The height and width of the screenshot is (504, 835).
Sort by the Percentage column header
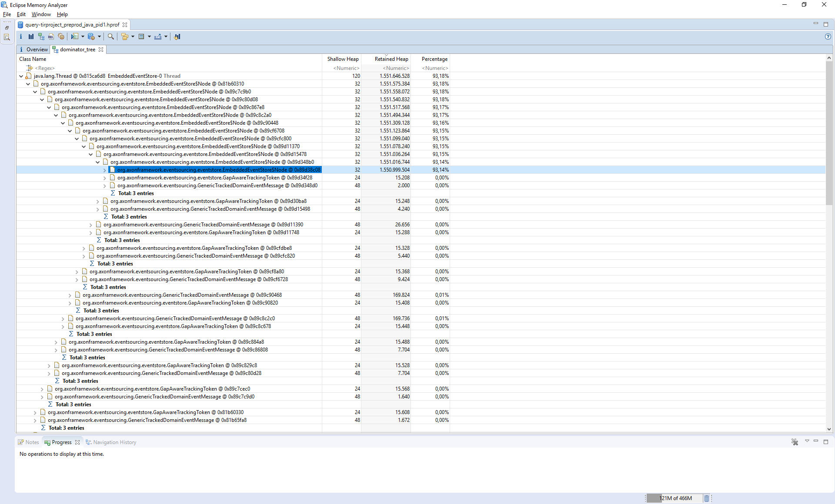431,59
